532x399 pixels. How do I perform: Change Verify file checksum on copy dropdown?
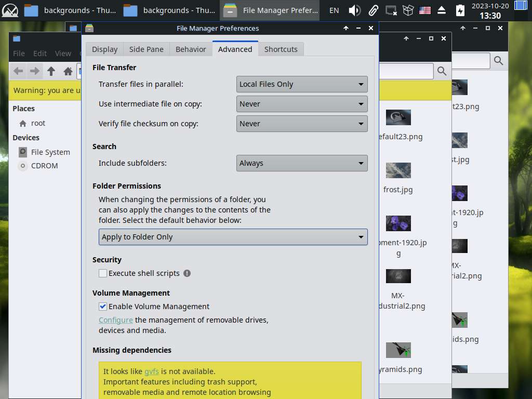(x=301, y=124)
